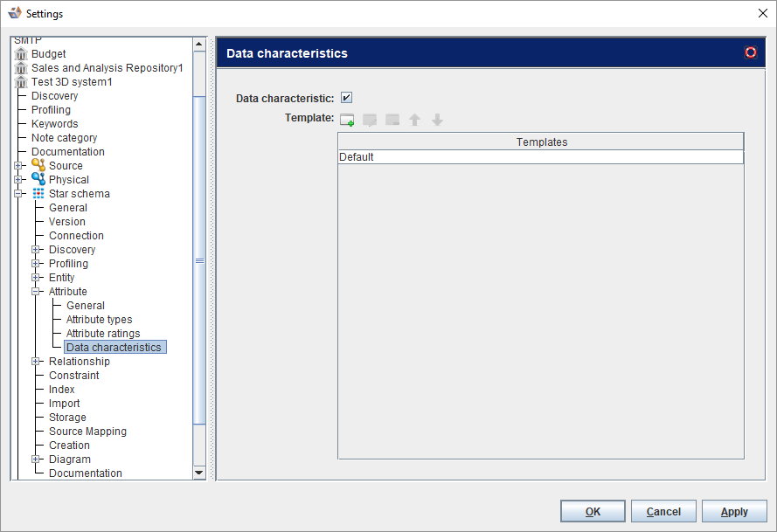
Task: Select Documentation under Star schema
Action: (86, 473)
